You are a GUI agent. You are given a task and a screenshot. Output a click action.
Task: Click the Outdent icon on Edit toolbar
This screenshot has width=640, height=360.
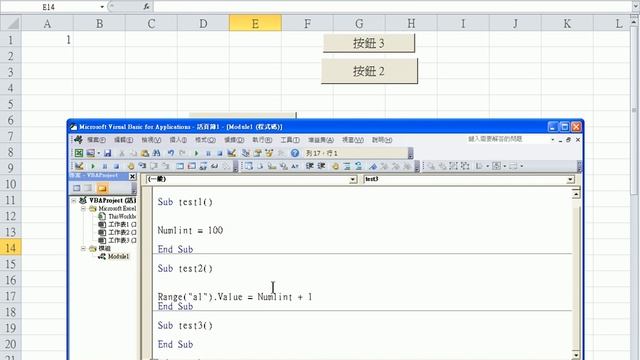321,166
